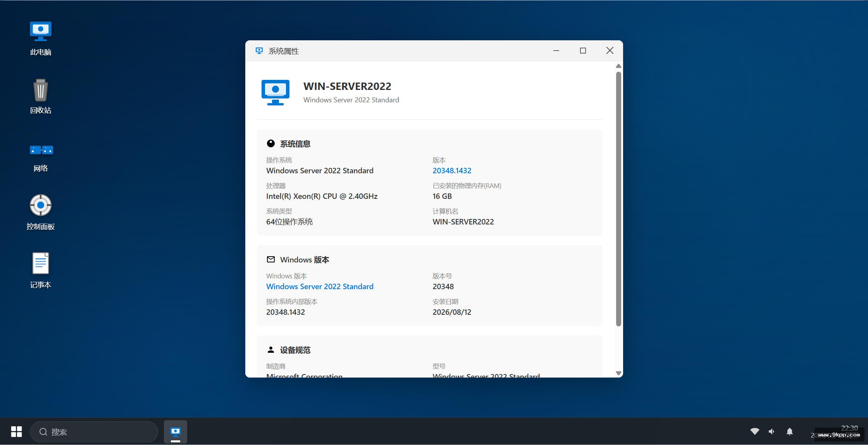This screenshot has height=445, width=868.
Task: Click the Windows 版本 section heading
Action: click(305, 260)
